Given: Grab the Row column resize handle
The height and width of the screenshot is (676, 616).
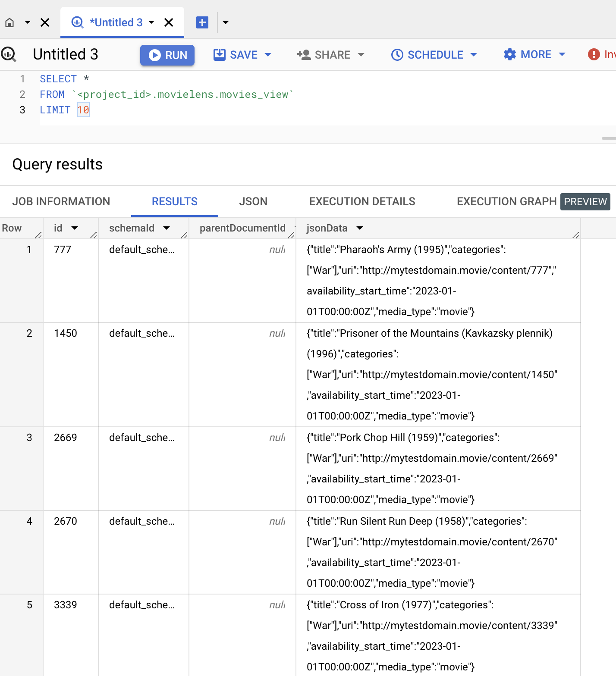Looking at the screenshot, I should (38, 235).
